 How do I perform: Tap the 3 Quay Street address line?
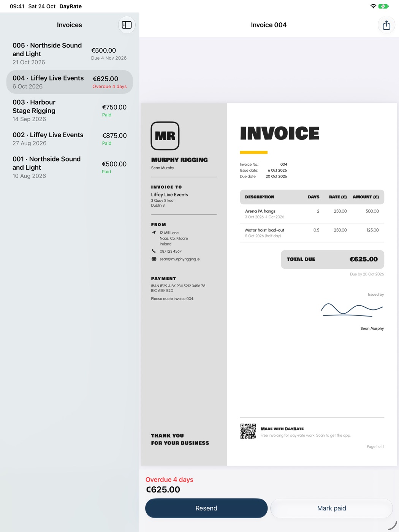(163, 201)
